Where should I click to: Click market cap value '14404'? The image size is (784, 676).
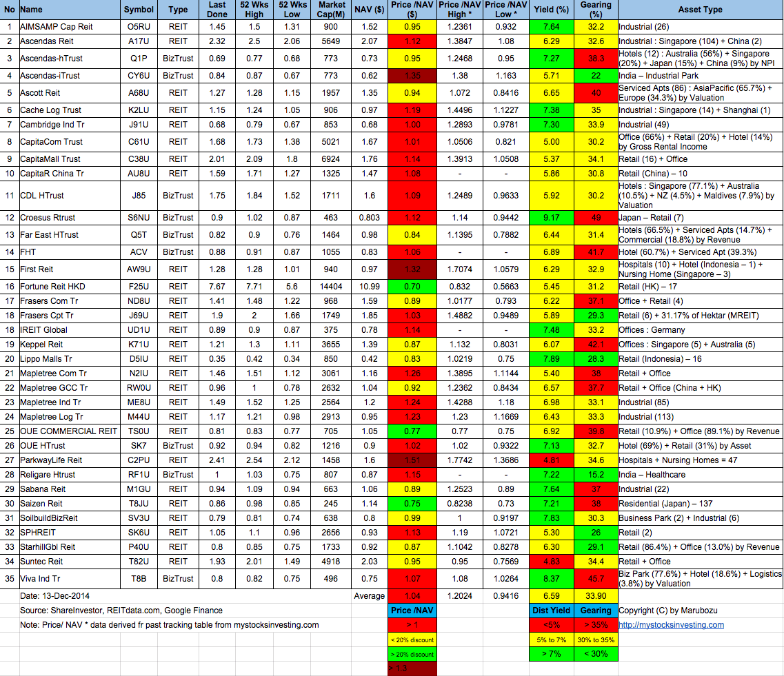pos(330,287)
